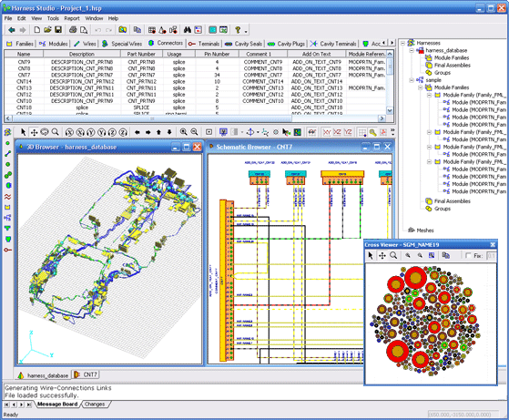Switch to the Terminals tab
This screenshot has width=509, height=420.
click(x=204, y=44)
